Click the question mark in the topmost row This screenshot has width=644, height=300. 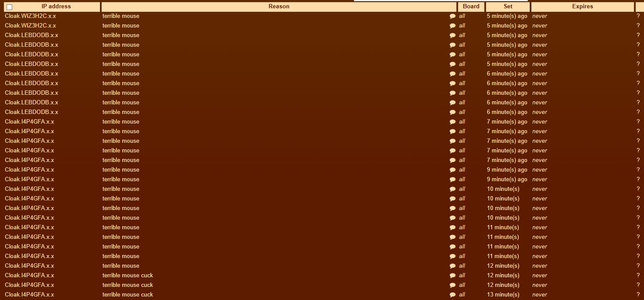tap(638, 16)
